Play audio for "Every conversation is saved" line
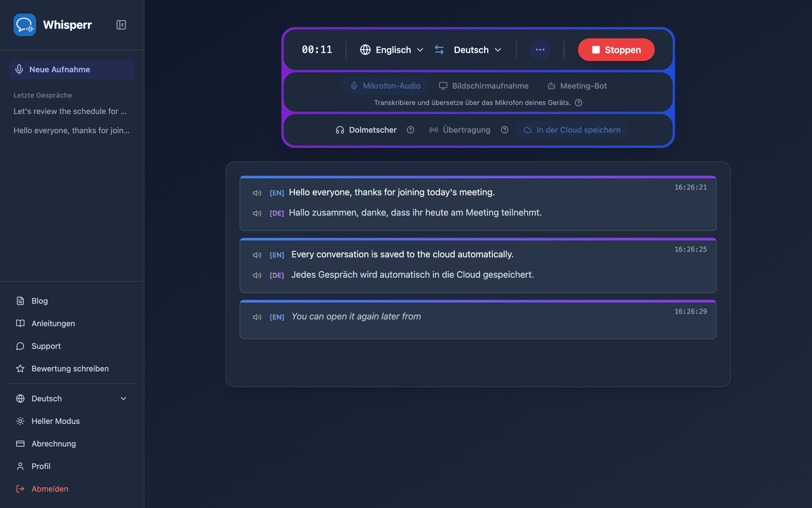The height and width of the screenshot is (508, 812). [x=257, y=255]
